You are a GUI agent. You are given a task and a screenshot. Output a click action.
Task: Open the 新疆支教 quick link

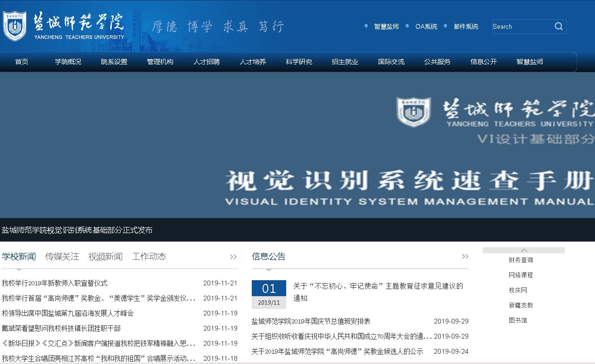coord(521,305)
